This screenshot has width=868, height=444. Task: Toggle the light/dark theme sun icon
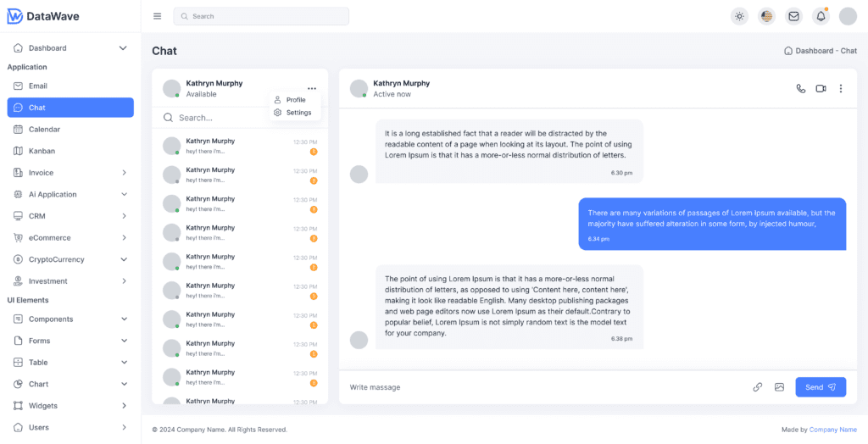(739, 16)
